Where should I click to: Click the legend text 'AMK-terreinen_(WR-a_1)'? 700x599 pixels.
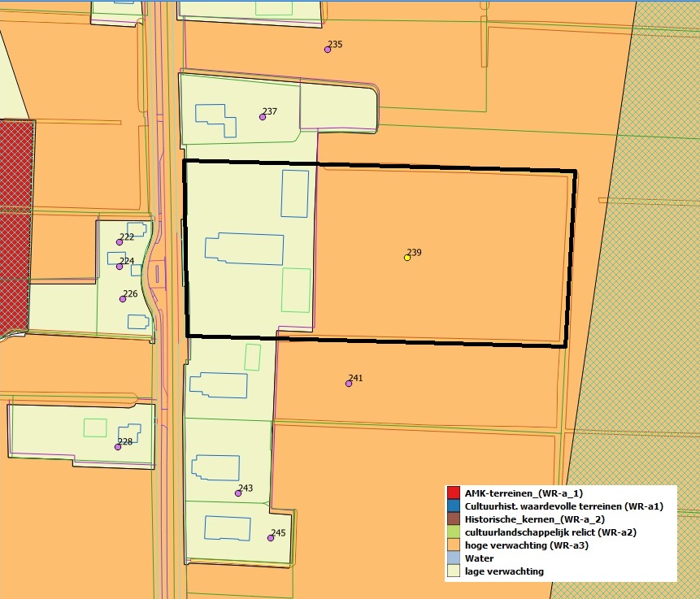[524, 493]
